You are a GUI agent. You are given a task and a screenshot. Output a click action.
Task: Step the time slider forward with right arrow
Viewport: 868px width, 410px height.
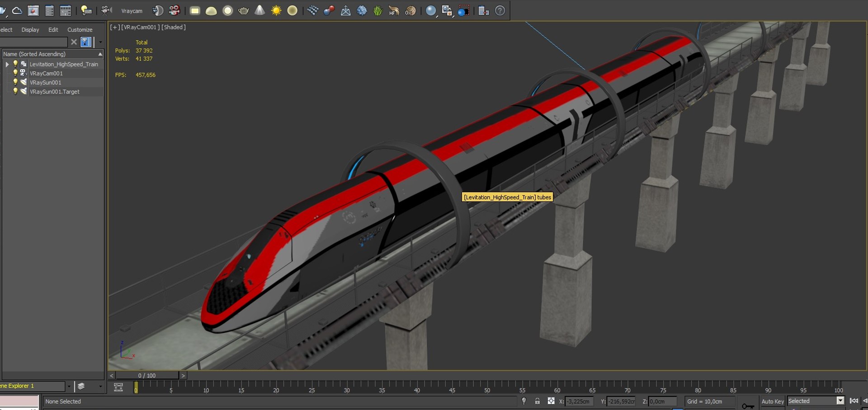click(183, 375)
